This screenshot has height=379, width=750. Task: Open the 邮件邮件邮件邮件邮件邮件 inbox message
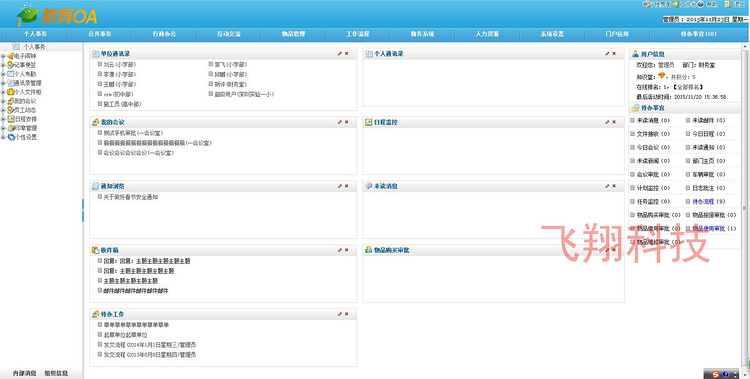135,290
